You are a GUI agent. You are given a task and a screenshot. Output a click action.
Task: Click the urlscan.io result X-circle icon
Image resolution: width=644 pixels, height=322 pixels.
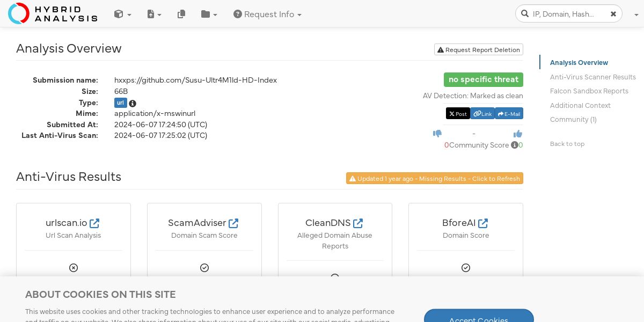pos(74,268)
